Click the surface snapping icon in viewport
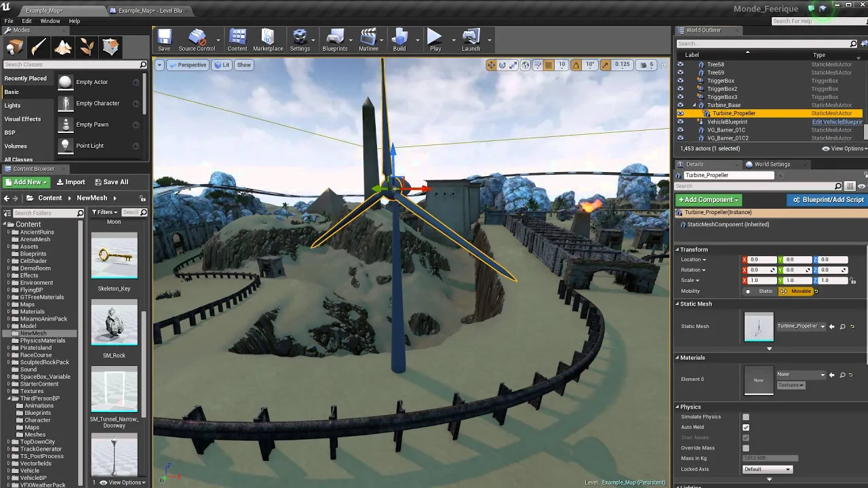Image resolution: width=868 pixels, height=488 pixels. click(537, 65)
